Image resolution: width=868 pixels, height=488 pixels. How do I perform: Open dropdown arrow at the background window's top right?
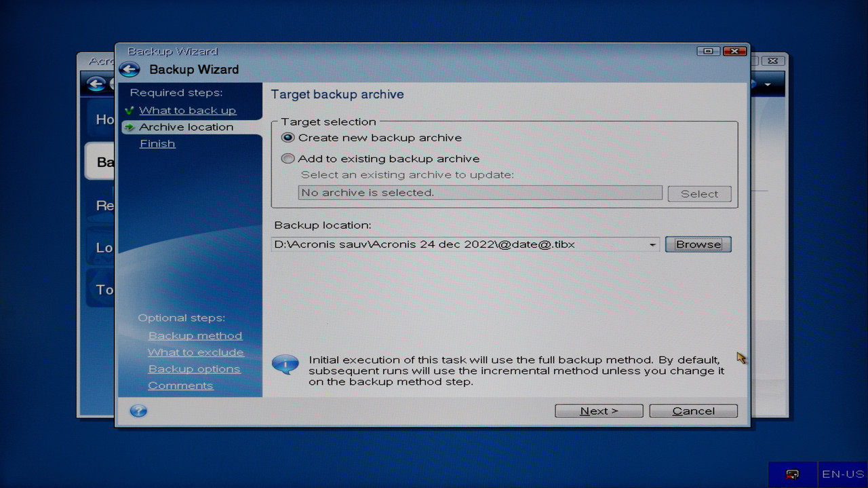(768, 85)
